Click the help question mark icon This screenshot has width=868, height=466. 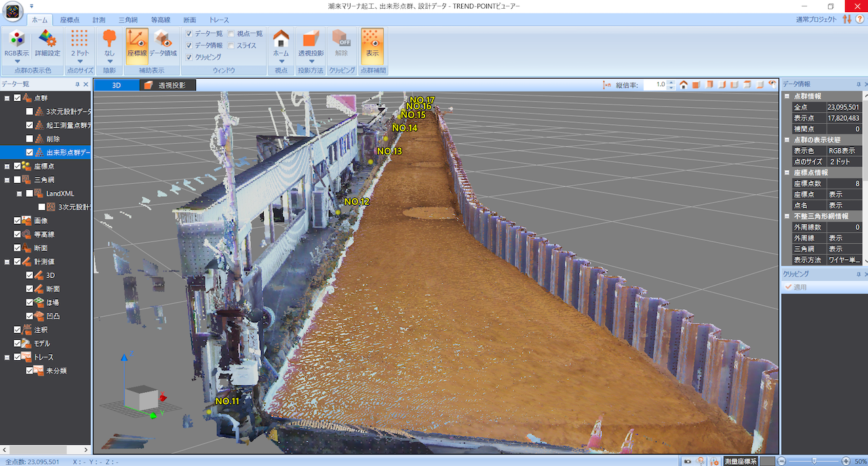[859, 20]
